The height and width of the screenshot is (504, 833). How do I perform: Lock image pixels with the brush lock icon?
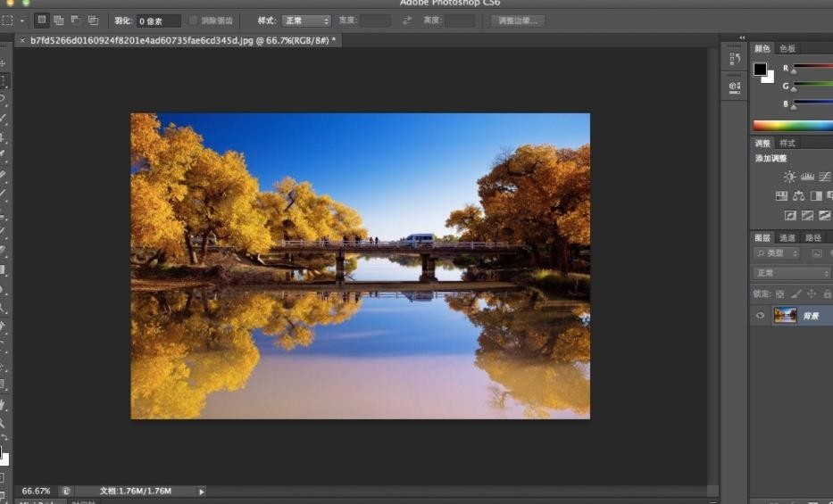(796, 293)
